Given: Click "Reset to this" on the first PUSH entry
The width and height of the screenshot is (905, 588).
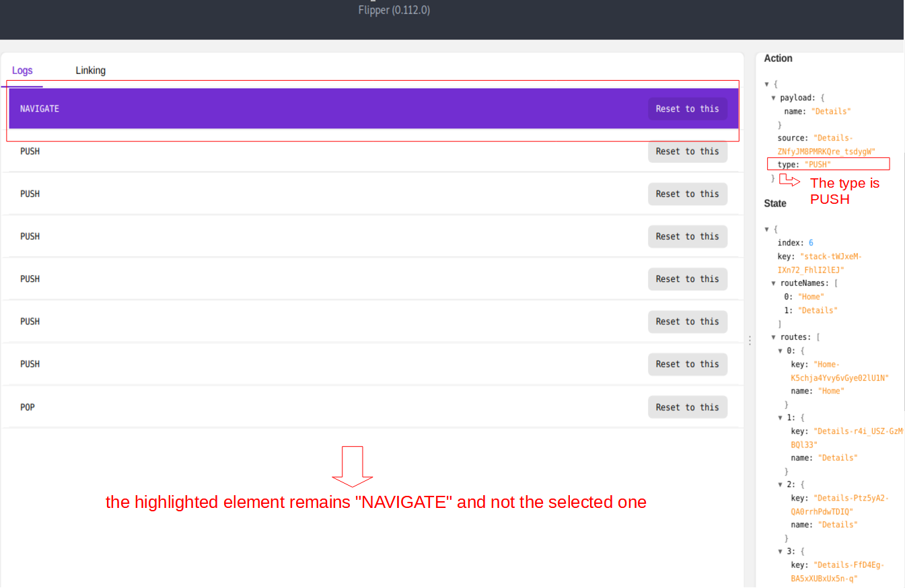Looking at the screenshot, I should pyautogui.click(x=688, y=151).
